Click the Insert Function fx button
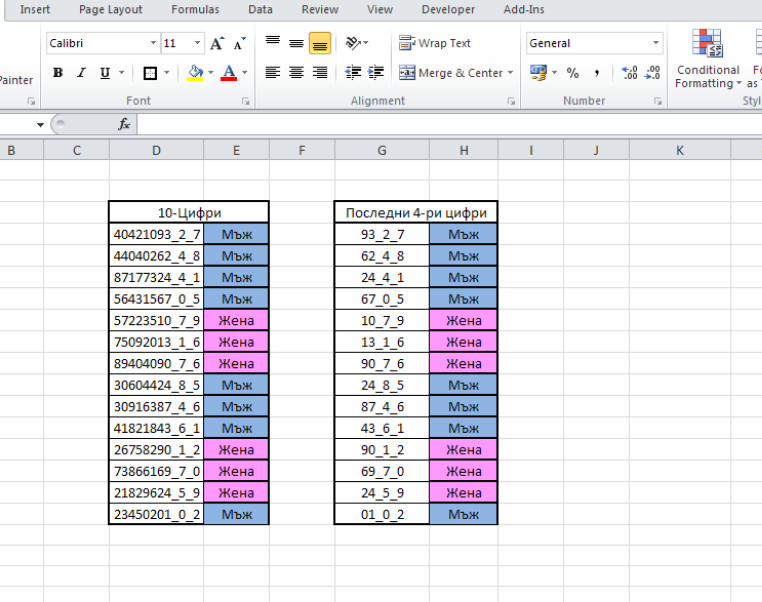 [124, 124]
